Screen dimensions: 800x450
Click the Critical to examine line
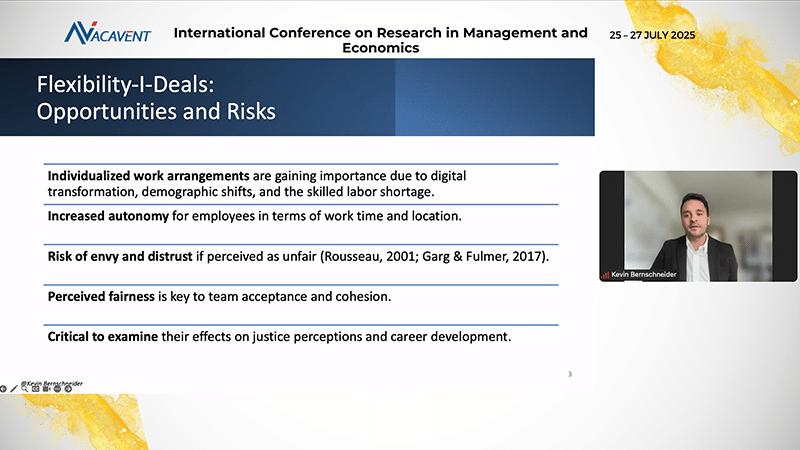coord(279,336)
